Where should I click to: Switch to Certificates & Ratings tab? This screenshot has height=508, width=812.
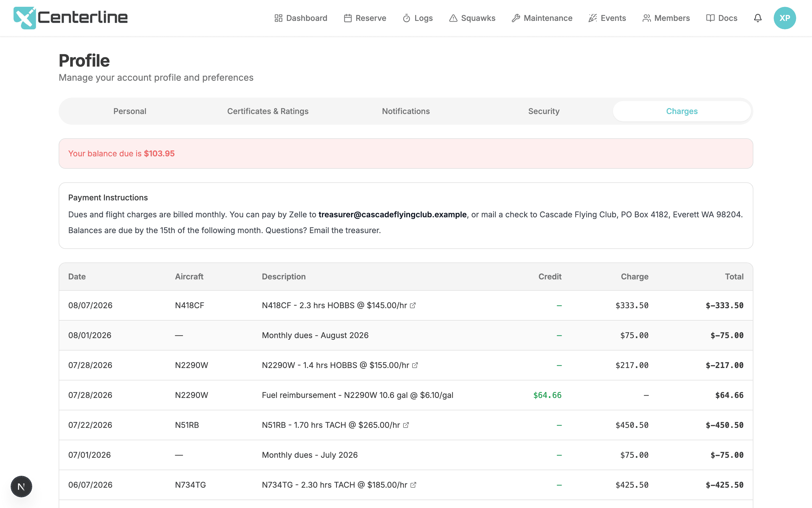tap(268, 111)
